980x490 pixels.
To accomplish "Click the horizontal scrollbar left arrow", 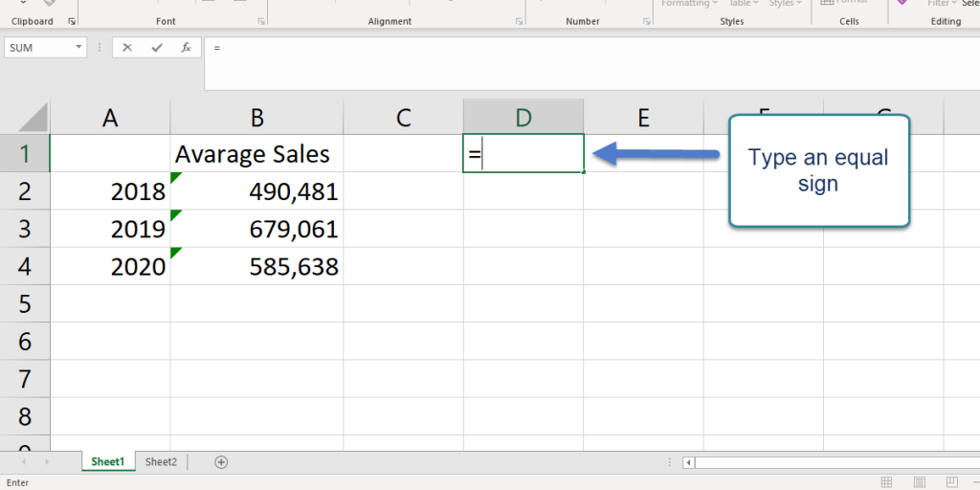I will tap(688, 463).
